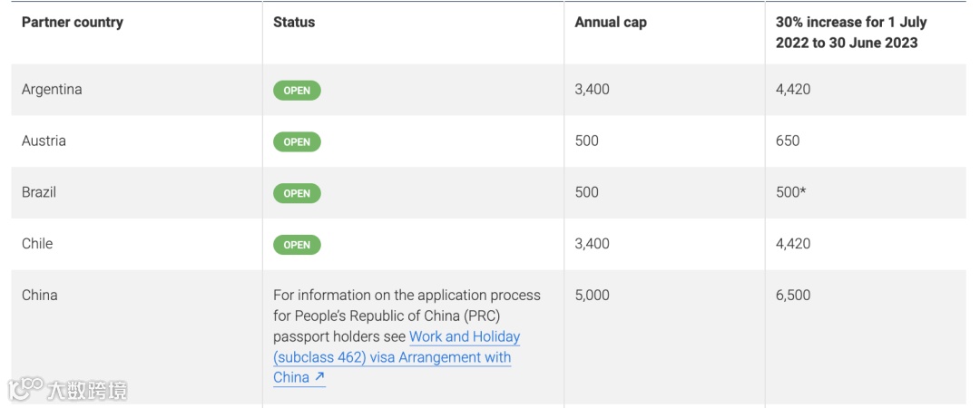Click the 30% increase column header
980x408 pixels.
coord(851,33)
